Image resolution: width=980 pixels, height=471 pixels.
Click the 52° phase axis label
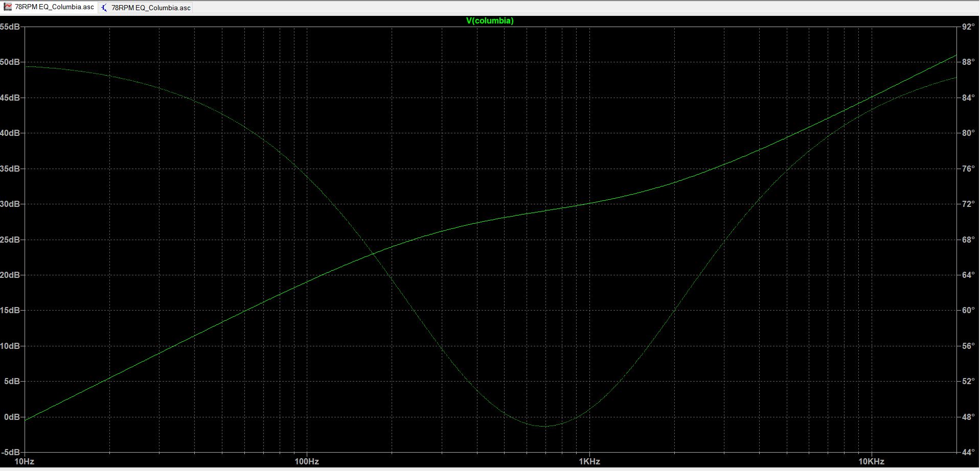click(968, 381)
